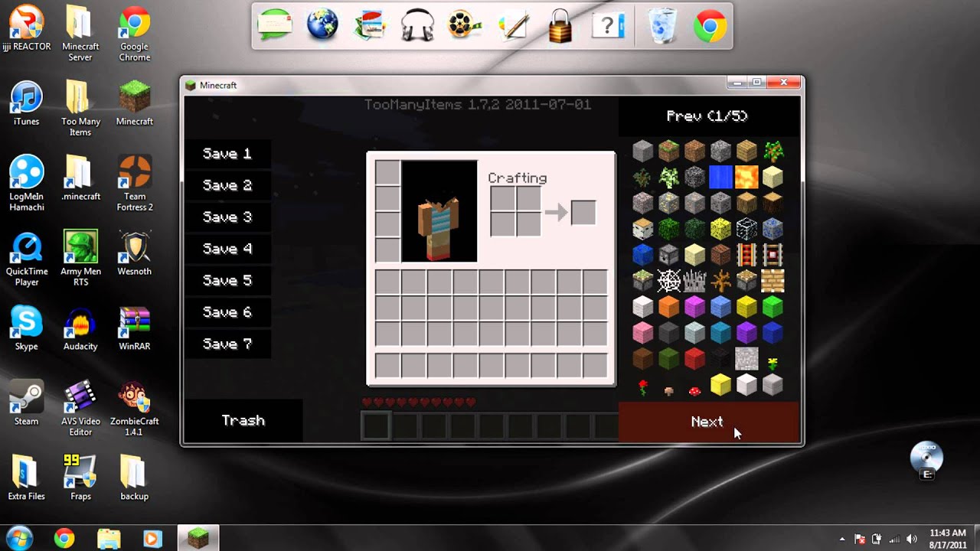Choose the red spotted Mushroom item

(694, 390)
